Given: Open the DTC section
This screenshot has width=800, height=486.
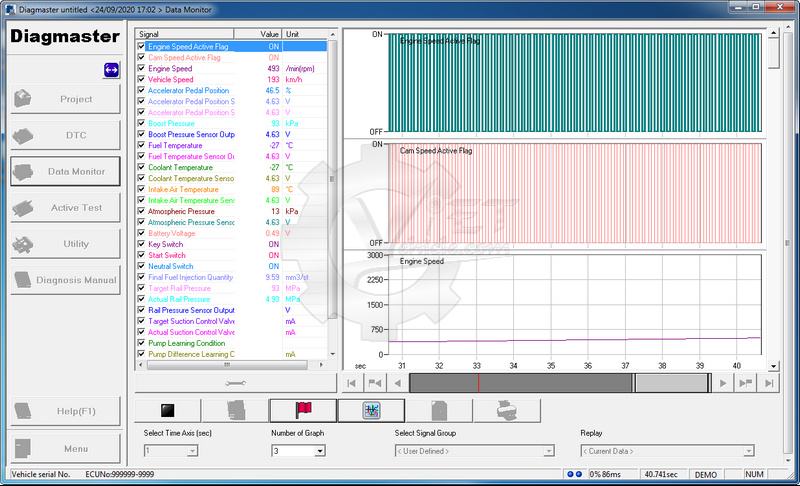Looking at the screenshot, I should point(65,135).
